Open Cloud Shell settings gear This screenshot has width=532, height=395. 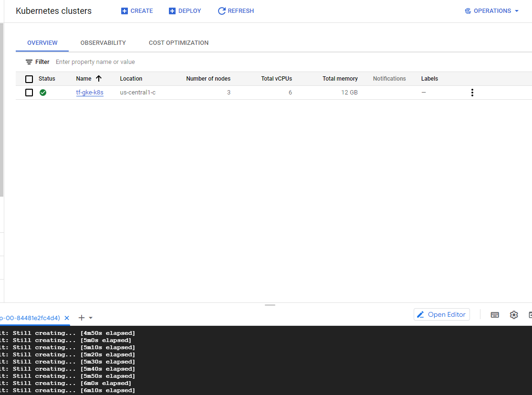pyautogui.click(x=514, y=315)
